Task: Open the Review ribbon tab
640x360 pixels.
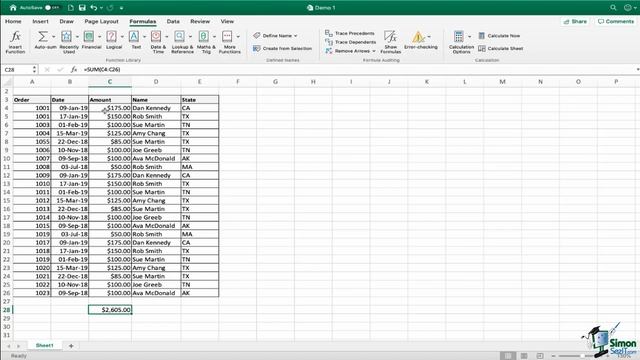Action: click(200, 21)
